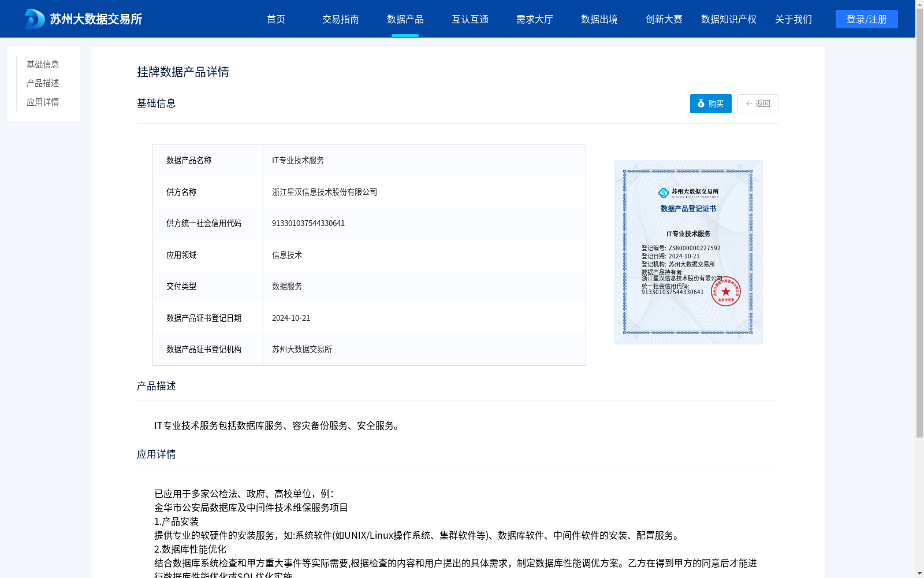924x578 pixels.
Task: Click the registration date 2024-10-21 in the table
Action: coord(291,318)
